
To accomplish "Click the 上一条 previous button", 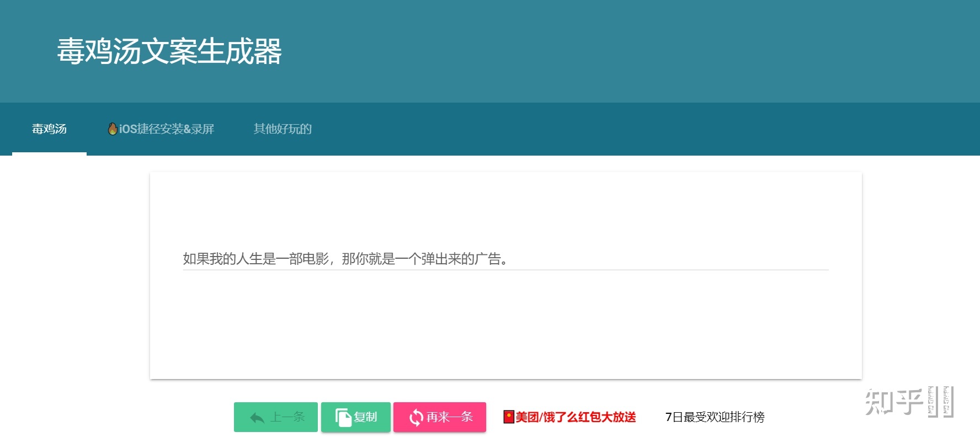I will (276, 417).
